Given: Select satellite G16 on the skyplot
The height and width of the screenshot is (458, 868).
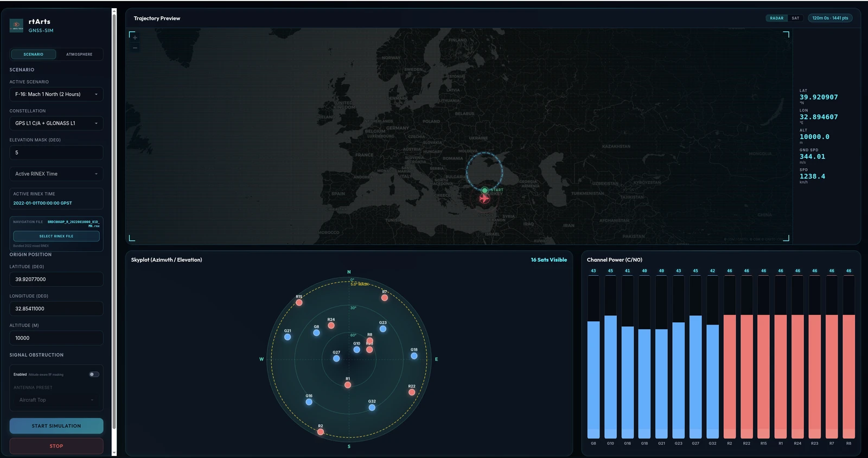Looking at the screenshot, I should [309, 402].
